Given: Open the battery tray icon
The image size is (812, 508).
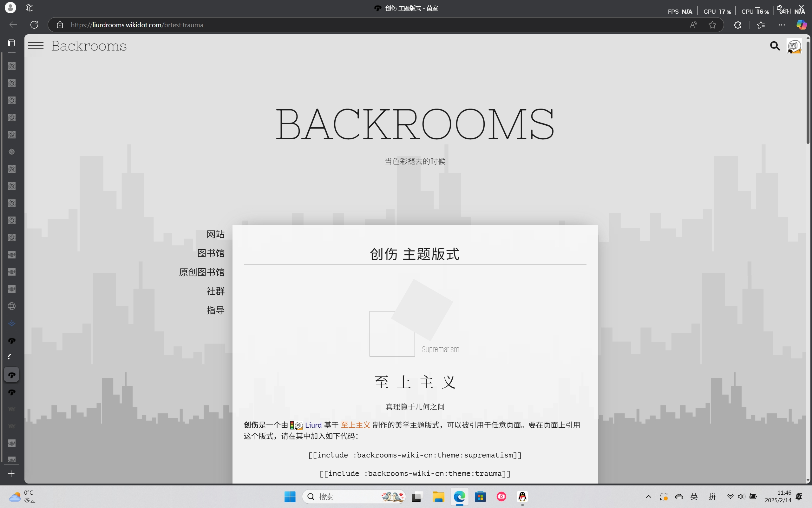Looking at the screenshot, I should click(x=753, y=497).
